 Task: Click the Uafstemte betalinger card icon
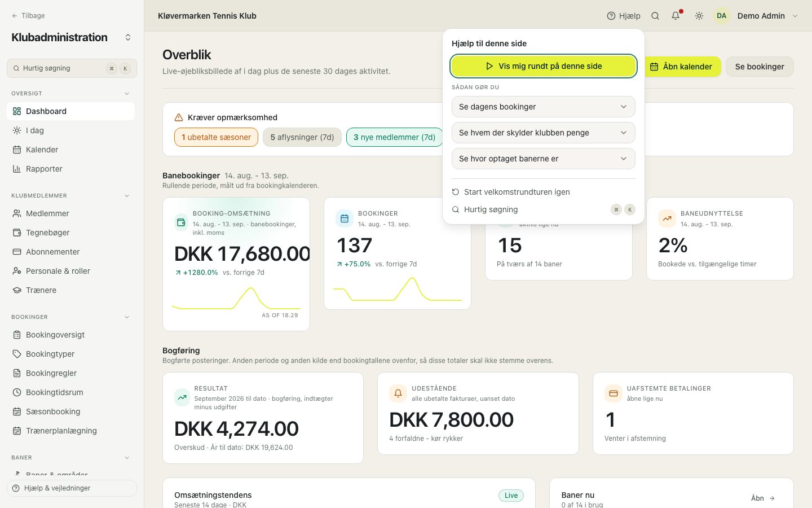click(x=614, y=393)
